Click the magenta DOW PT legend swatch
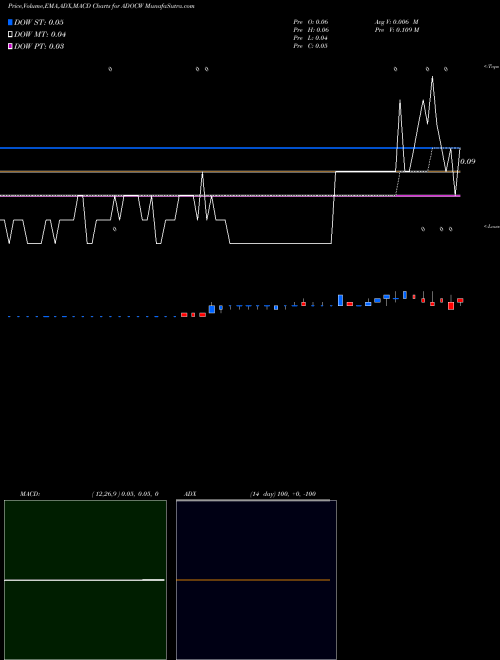The width and height of the screenshot is (500, 660). pyautogui.click(x=10, y=46)
